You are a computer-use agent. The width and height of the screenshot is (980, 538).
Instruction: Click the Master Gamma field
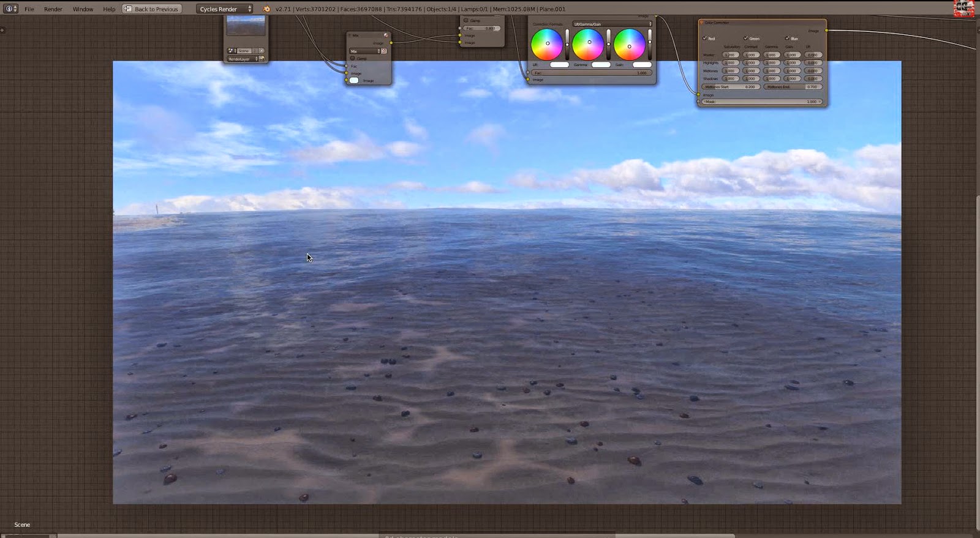[772, 55]
